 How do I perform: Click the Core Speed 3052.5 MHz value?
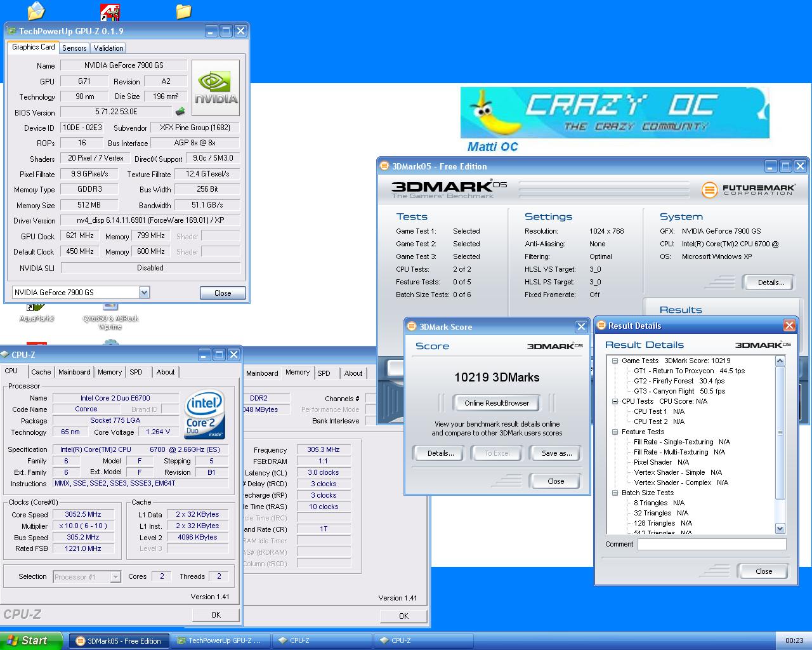coord(83,515)
